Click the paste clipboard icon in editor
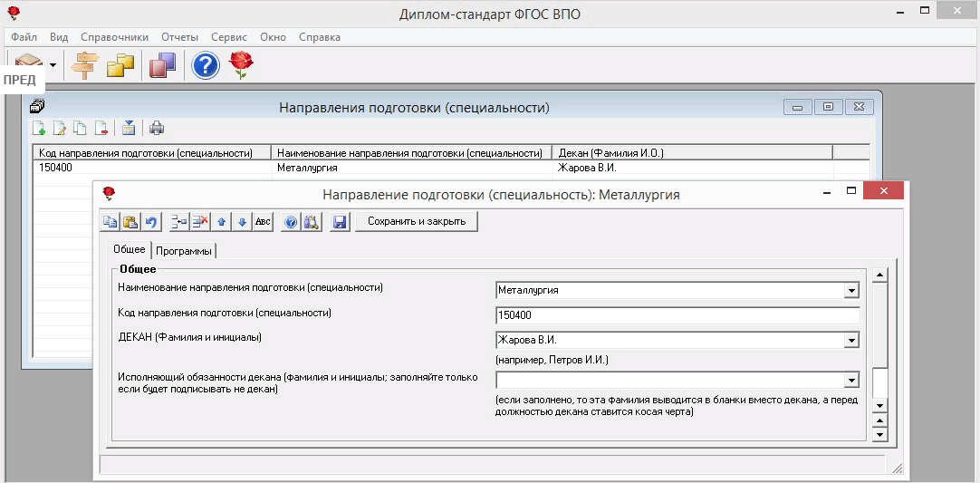Screen dimensions: 980x483 coord(130,222)
